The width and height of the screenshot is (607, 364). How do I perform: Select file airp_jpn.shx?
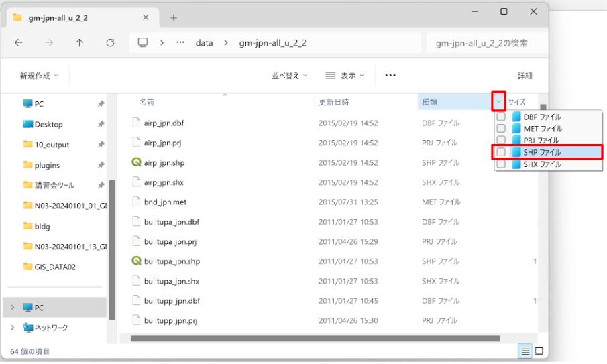pyautogui.click(x=164, y=182)
